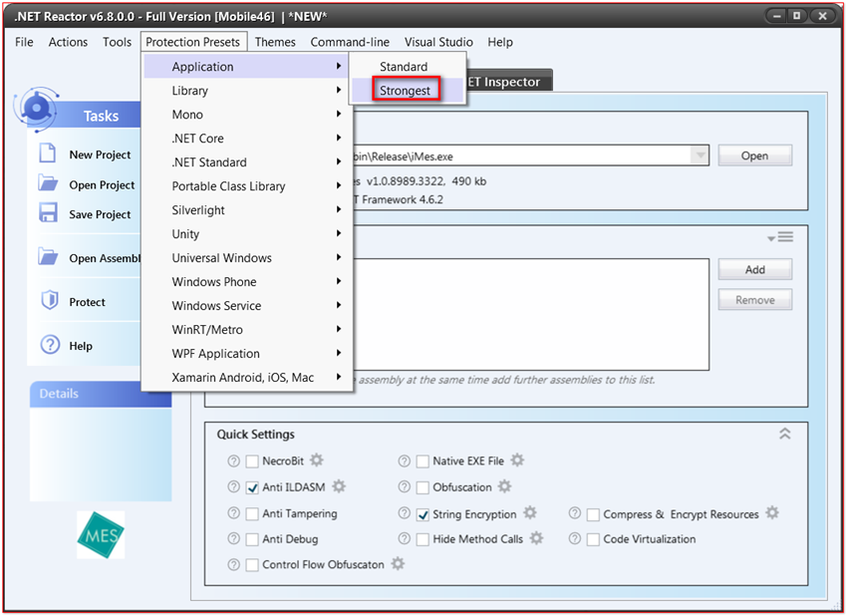This screenshot has height=616, width=847.
Task: Enable the Hide Method Calls checkbox
Action: 423,539
